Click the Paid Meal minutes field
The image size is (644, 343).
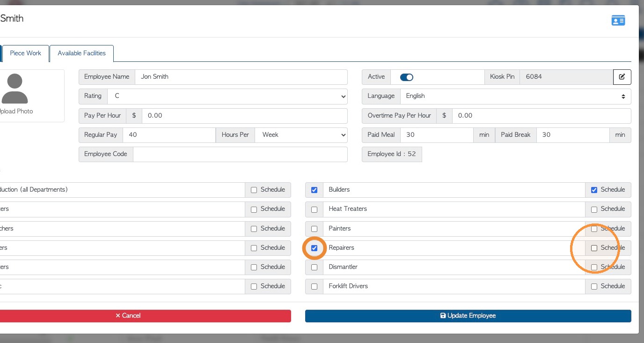point(437,135)
